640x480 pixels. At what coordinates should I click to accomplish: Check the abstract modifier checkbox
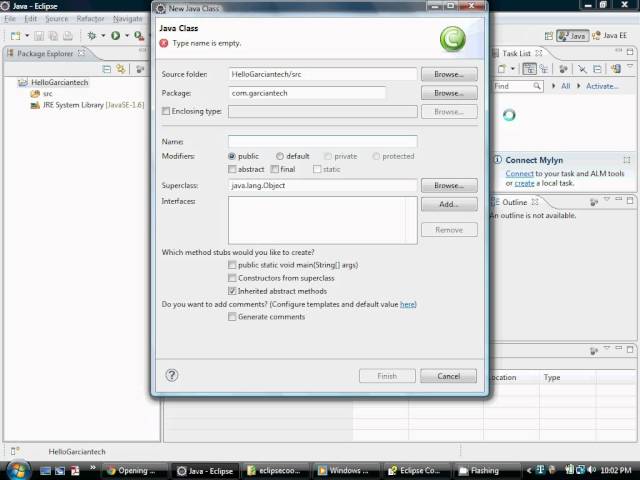[232, 169]
